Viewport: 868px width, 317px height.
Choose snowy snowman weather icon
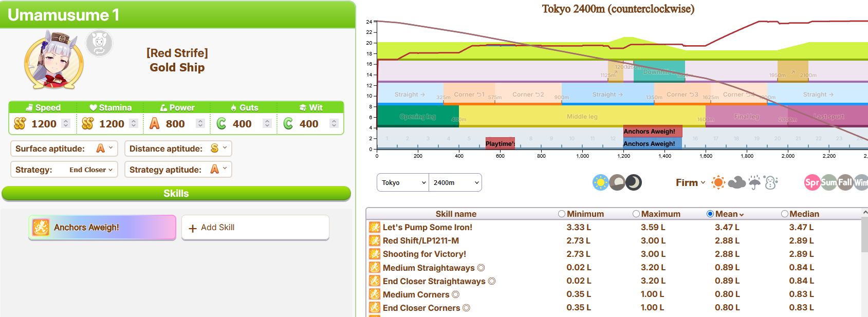click(x=771, y=182)
